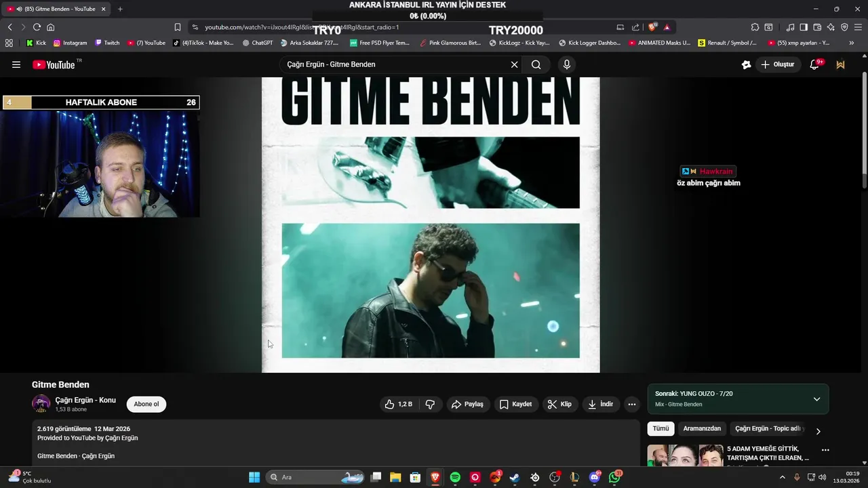Open the 5°C Çok bulutlu weather widget
This screenshot has height=488, width=868.
pos(29,477)
